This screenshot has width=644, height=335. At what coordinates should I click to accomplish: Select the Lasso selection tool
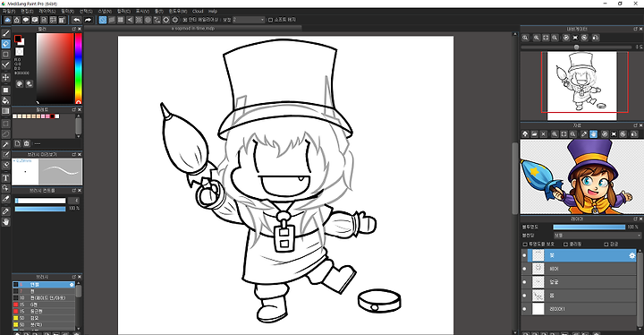tap(5, 133)
